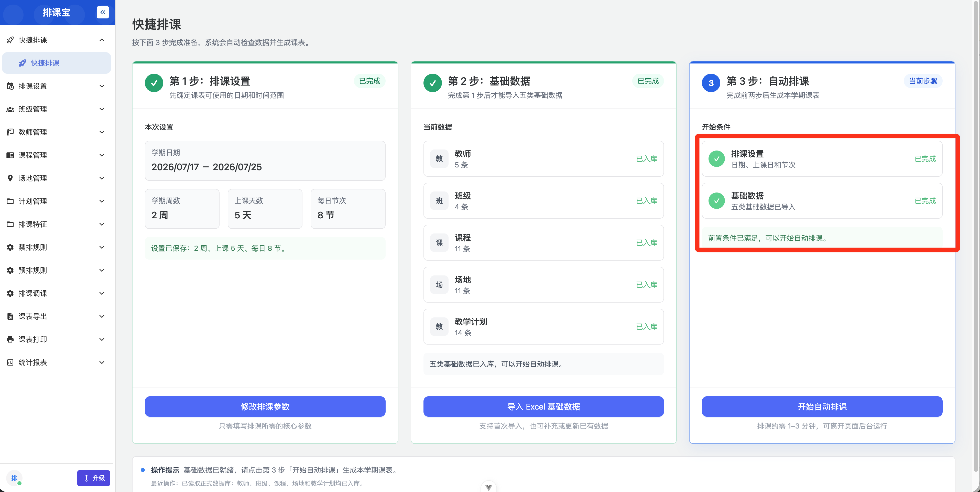Click the folder icon for 排课特征
980x492 pixels.
(x=10, y=224)
